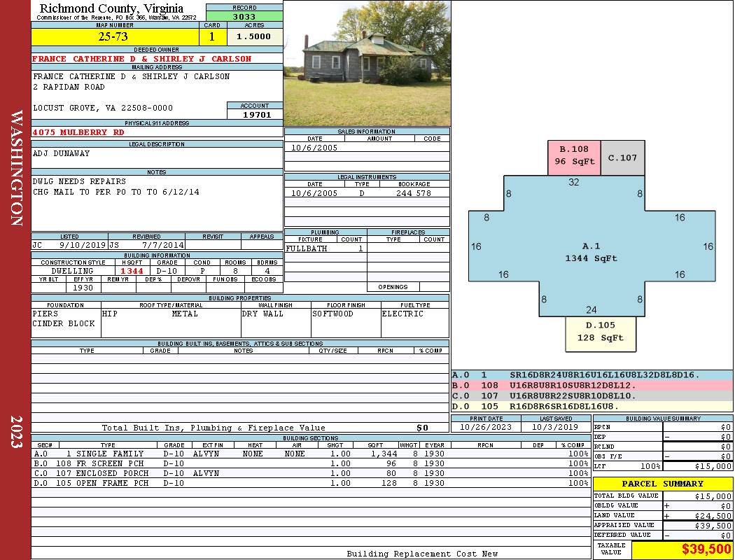Screen dimensions: 735x560
Task: Select account number 19701
Action: (x=255, y=115)
